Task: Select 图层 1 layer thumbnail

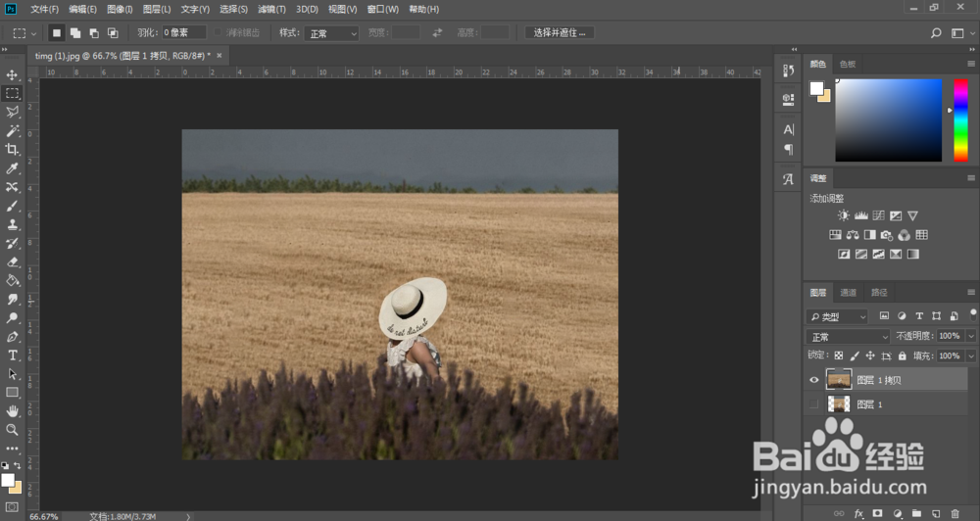Action: pyautogui.click(x=838, y=404)
